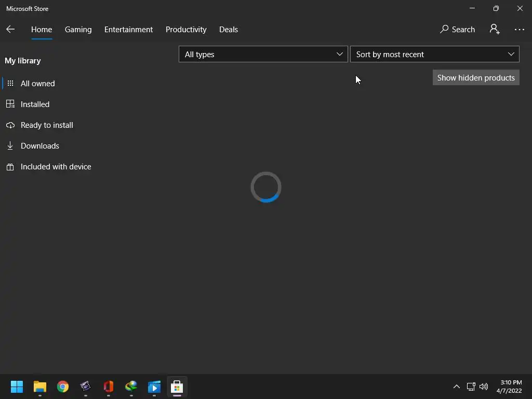532x399 pixels.
Task: Expand the All types filter dropdown
Action: pyautogui.click(x=263, y=54)
